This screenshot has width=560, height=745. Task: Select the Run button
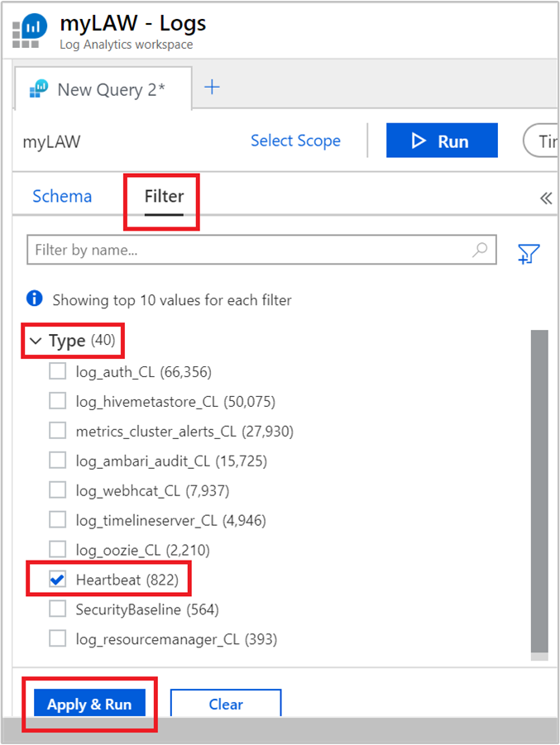[x=442, y=140]
